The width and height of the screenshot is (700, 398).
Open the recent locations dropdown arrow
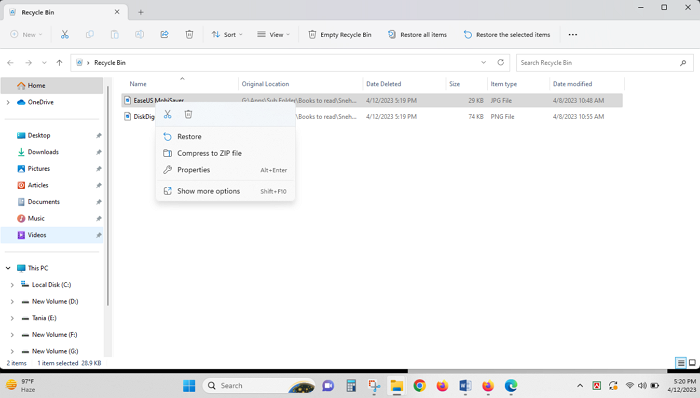click(x=44, y=63)
